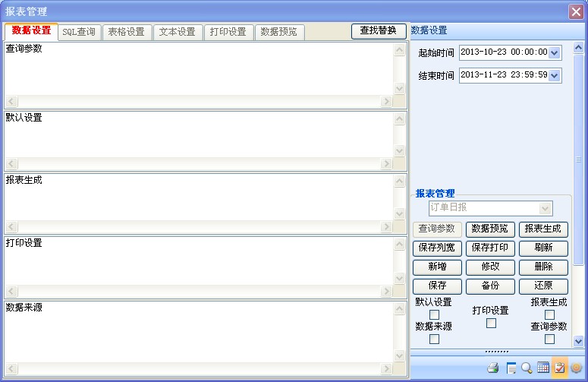Click the 数据预览 button in 报表管理 group

tap(490, 229)
